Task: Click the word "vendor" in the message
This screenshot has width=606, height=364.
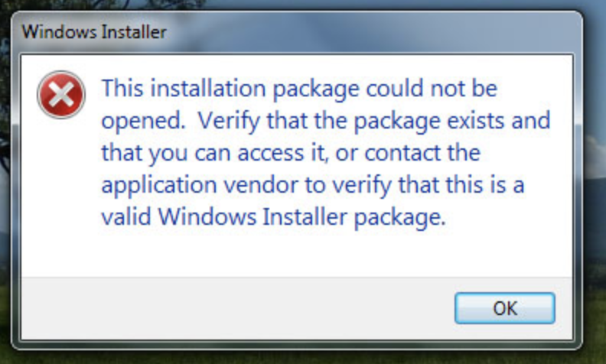Action: (233, 185)
